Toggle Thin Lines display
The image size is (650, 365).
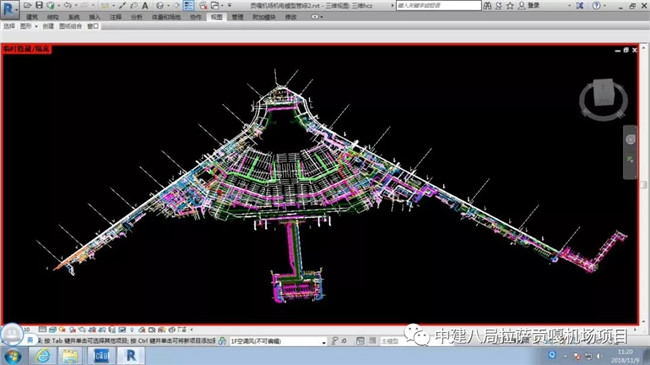(x=189, y=5)
